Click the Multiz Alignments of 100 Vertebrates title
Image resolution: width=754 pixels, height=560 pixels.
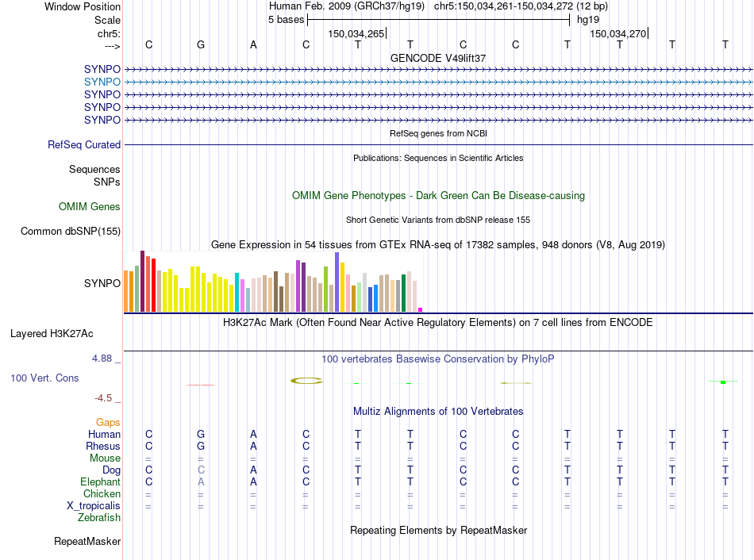pyautogui.click(x=438, y=412)
